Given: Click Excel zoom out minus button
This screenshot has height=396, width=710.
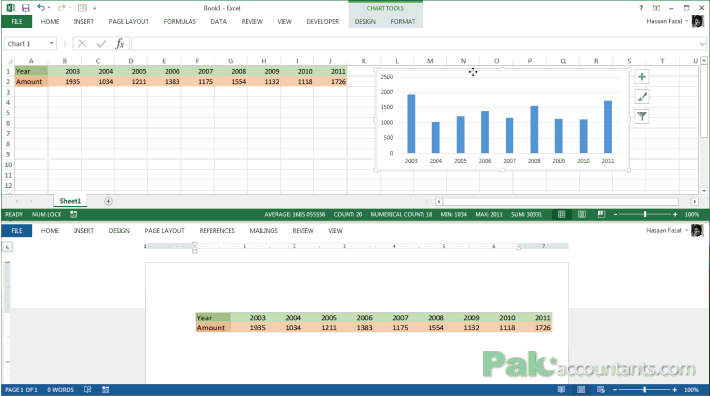Looking at the screenshot, I should (x=615, y=214).
